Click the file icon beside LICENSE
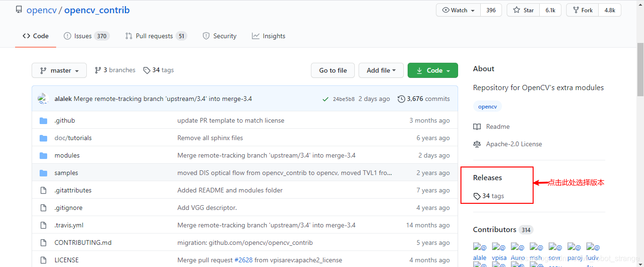Screen dimensions: 644x267 pyautogui.click(x=43, y=260)
